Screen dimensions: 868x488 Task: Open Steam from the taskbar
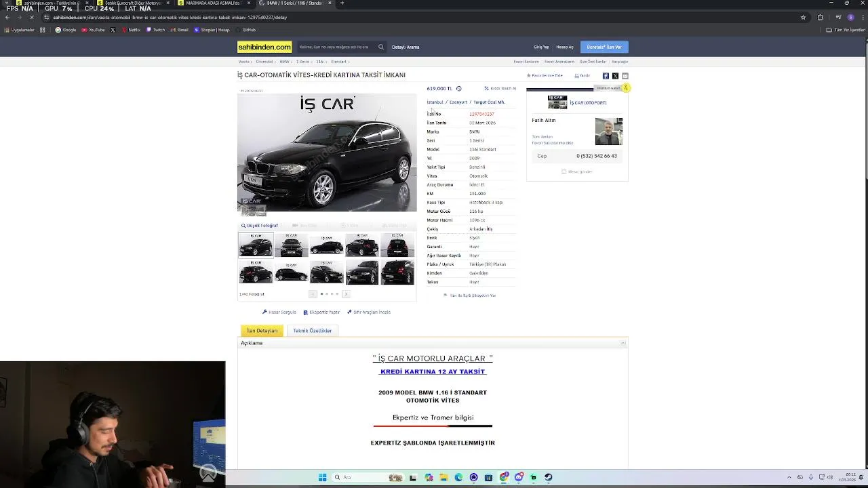click(548, 477)
